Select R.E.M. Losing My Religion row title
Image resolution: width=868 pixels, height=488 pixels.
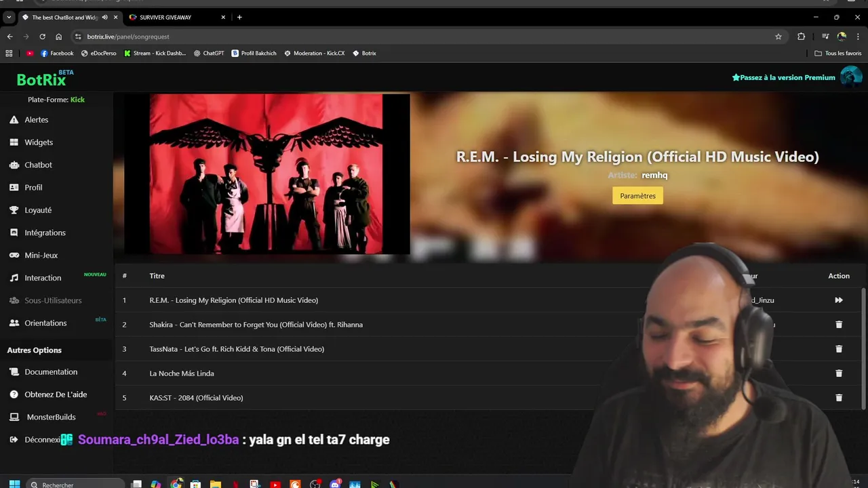(x=233, y=300)
